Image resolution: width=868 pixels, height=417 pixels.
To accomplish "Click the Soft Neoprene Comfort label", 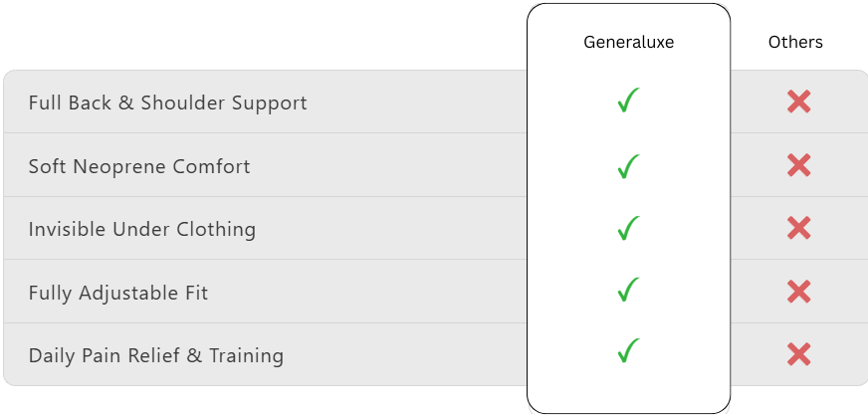I will (x=139, y=166).
